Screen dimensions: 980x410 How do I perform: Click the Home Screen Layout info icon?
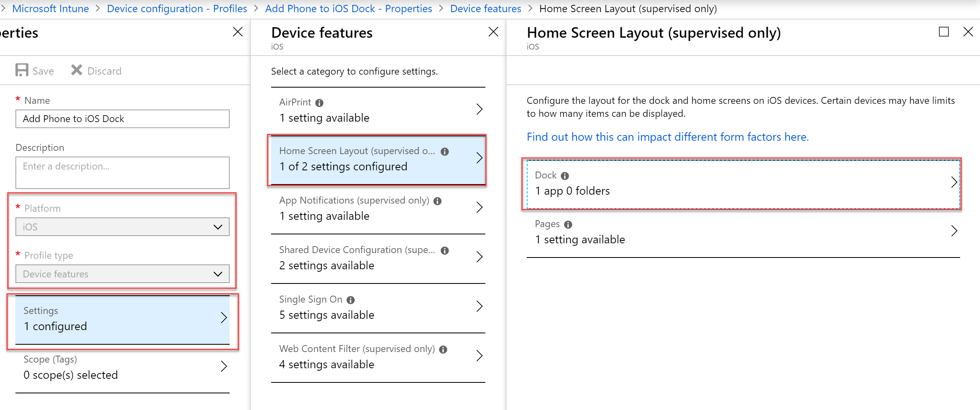pos(445,152)
